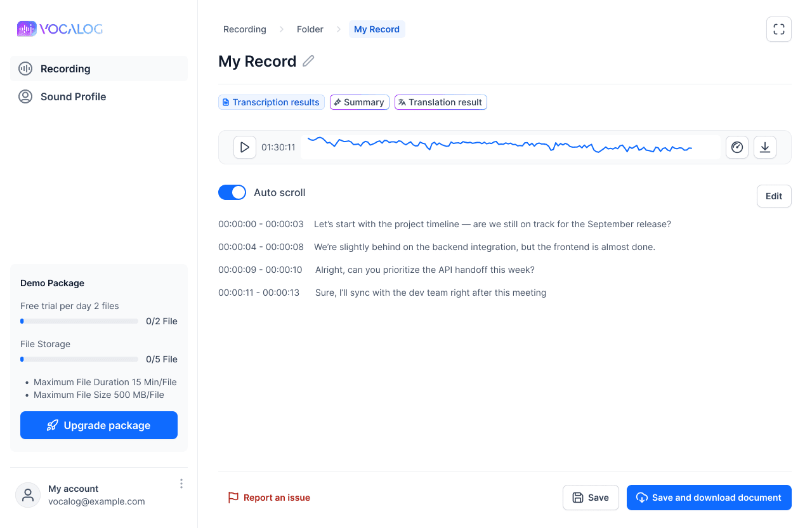Screen dimensions: 812x528
Task: Open Folder from the breadcrumb trail
Action: (x=310, y=29)
